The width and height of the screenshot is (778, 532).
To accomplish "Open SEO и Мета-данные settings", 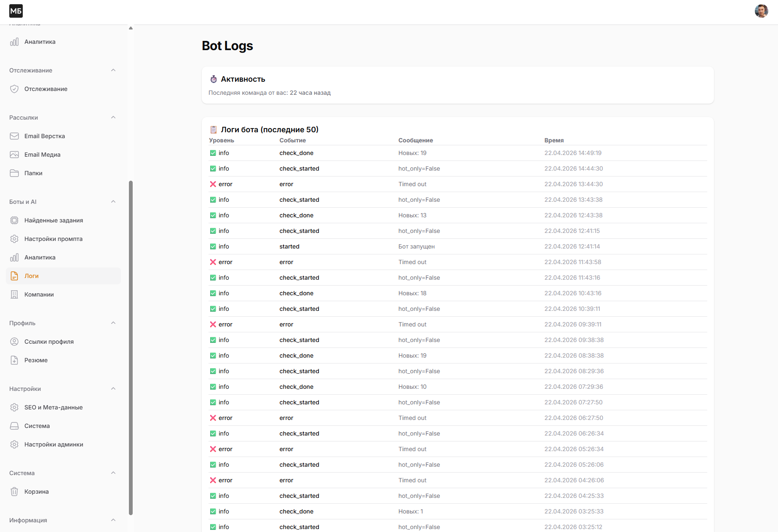I will point(53,407).
